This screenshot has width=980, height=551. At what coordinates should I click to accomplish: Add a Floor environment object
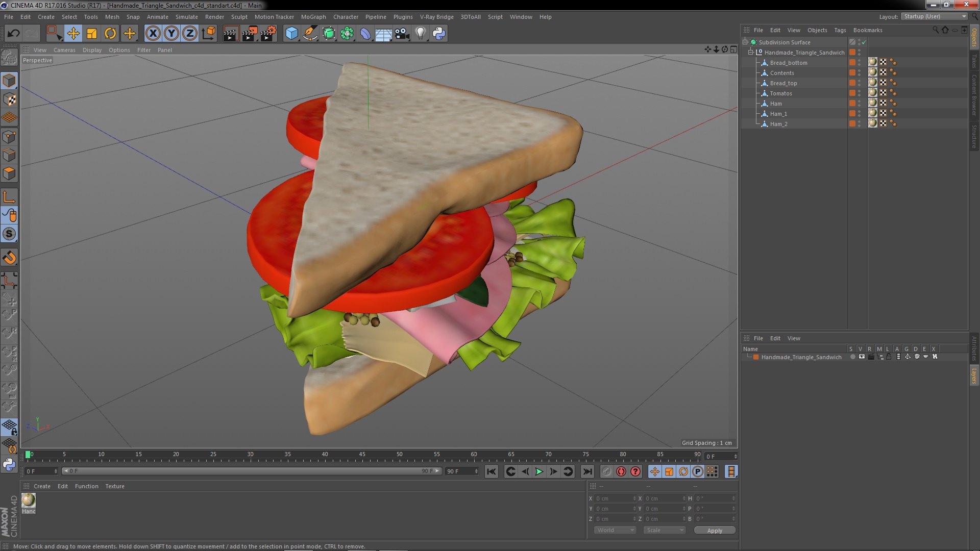click(383, 34)
